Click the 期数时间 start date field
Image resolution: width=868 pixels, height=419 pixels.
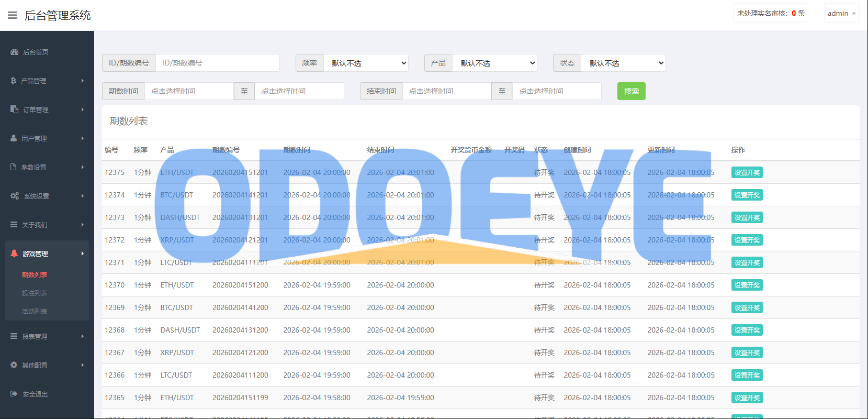tap(189, 91)
